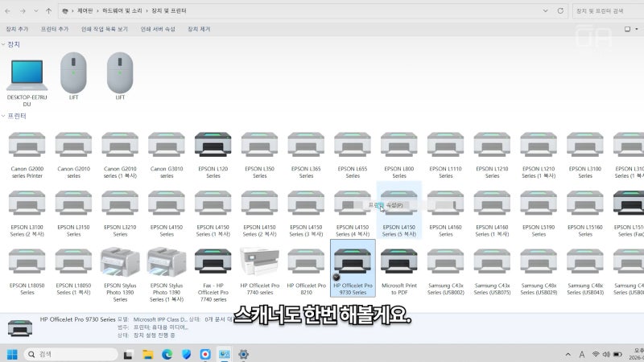The height and width of the screenshot is (362, 644).
Task: Launch Microsoft Edge from the taskbar
Action: [x=167, y=354]
